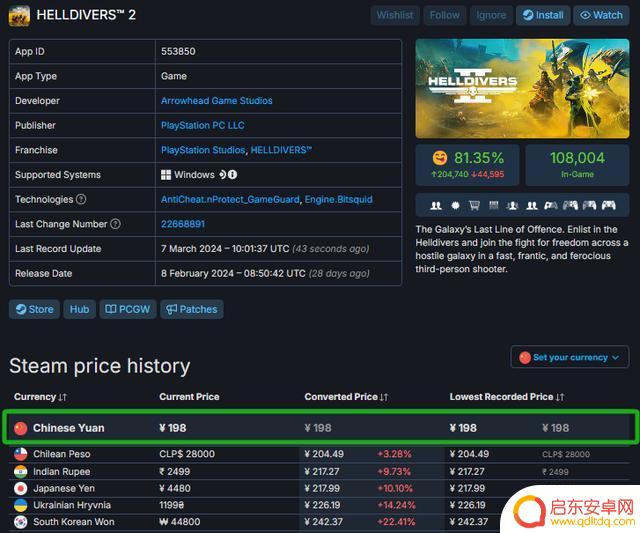Select the Japanese Yen row name
The height and width of the screenshot is (533, 640).
tap(64, 489)
